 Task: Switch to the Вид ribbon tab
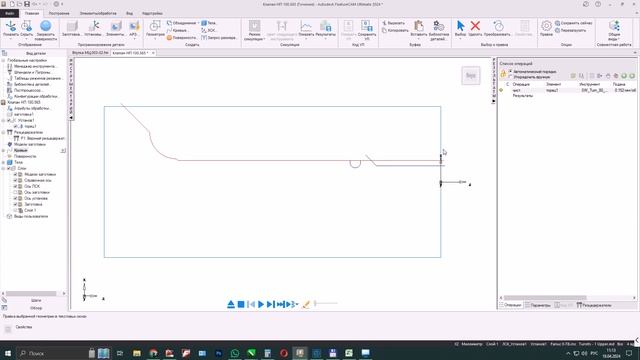pyautogui.click(x=129, y=13)
